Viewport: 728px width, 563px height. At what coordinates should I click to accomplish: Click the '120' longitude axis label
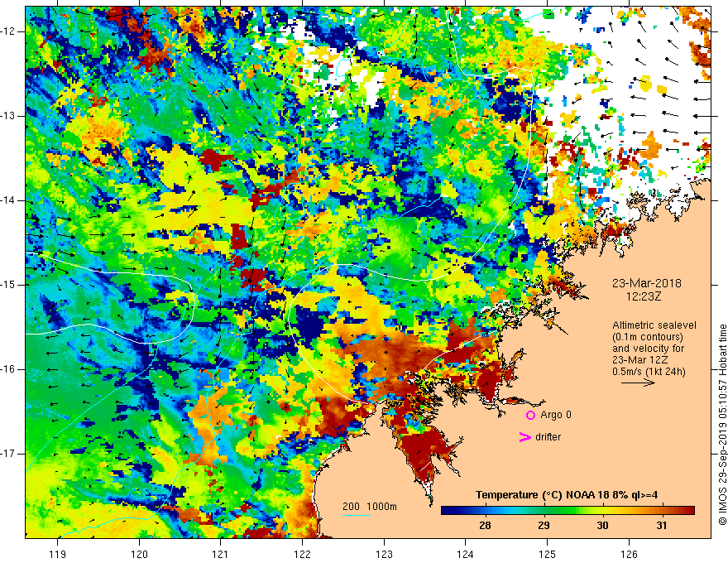[139, 554]
